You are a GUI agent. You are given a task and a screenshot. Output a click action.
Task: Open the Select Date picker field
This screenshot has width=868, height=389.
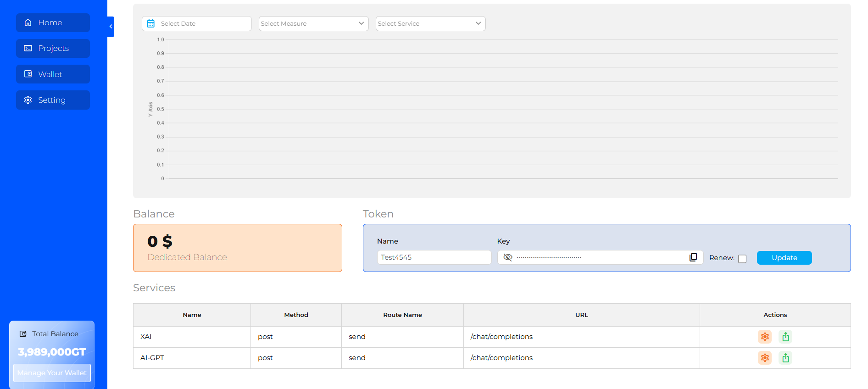point(202,23)
